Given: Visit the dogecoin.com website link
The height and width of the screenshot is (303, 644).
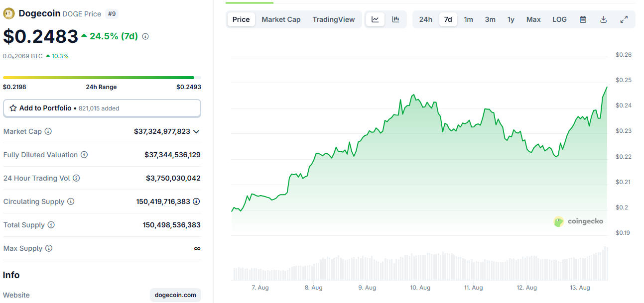Looking at the screenshot, I should pos(175,295).
